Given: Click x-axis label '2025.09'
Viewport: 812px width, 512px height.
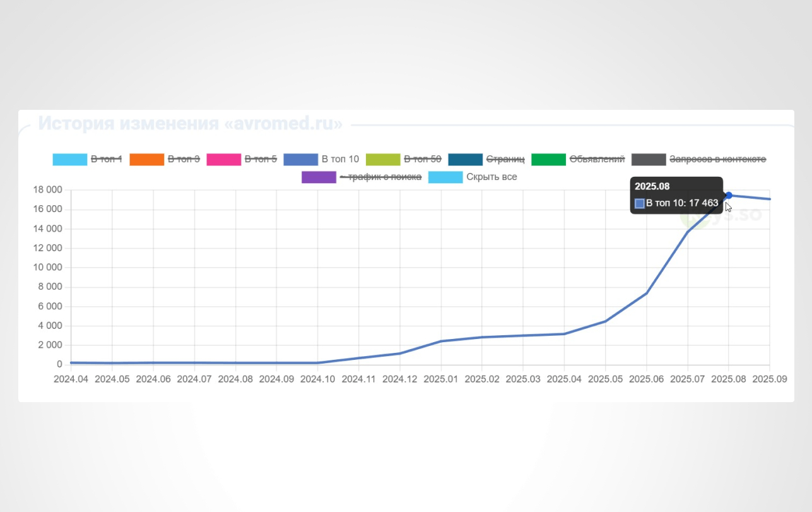Looking at the screenshot, I should (x=770, y=379).
